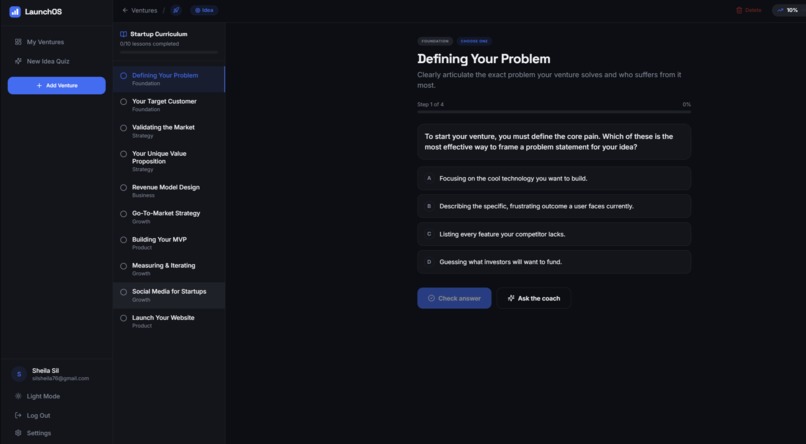Viewport: 806px width, 444px height.
Task: Click the 0% step progress label
Action: 687,104
